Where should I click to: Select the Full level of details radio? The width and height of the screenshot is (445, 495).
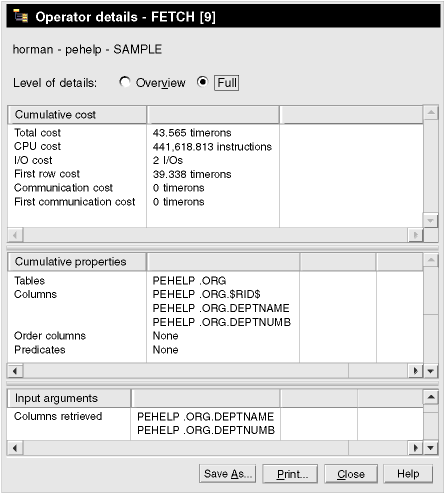pos(202,82)
